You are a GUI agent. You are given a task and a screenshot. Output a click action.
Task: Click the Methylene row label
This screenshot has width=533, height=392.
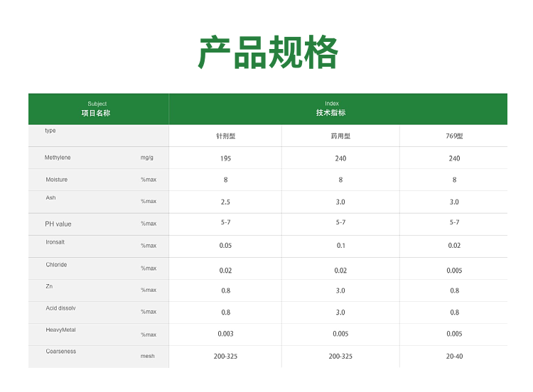point(58,158)
